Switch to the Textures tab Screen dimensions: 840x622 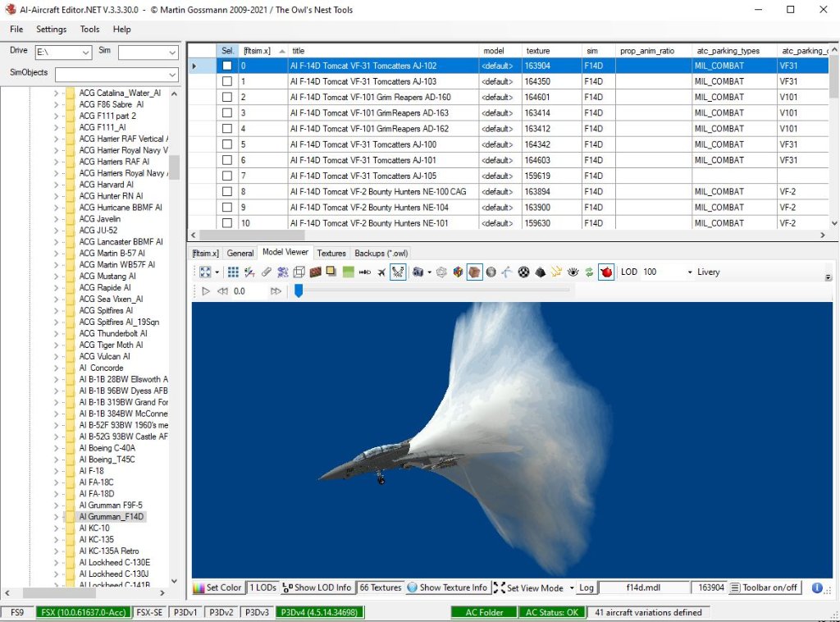pyautogui.click(x=331, y=254)
